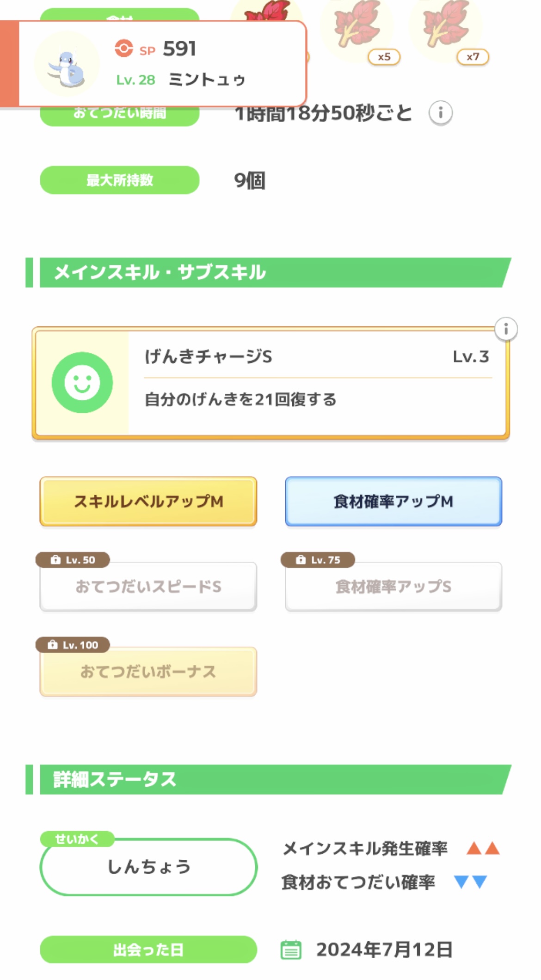Select the 食材確率アップM sub skill
This screenshot has height=980, width=541.
pos(393,502)
